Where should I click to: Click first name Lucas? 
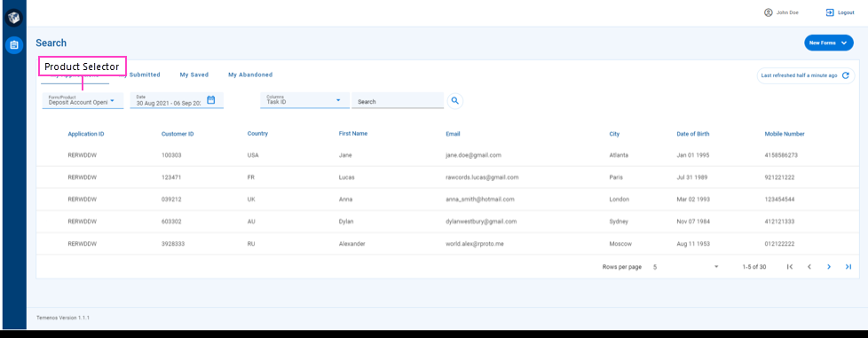coord(346,177)
